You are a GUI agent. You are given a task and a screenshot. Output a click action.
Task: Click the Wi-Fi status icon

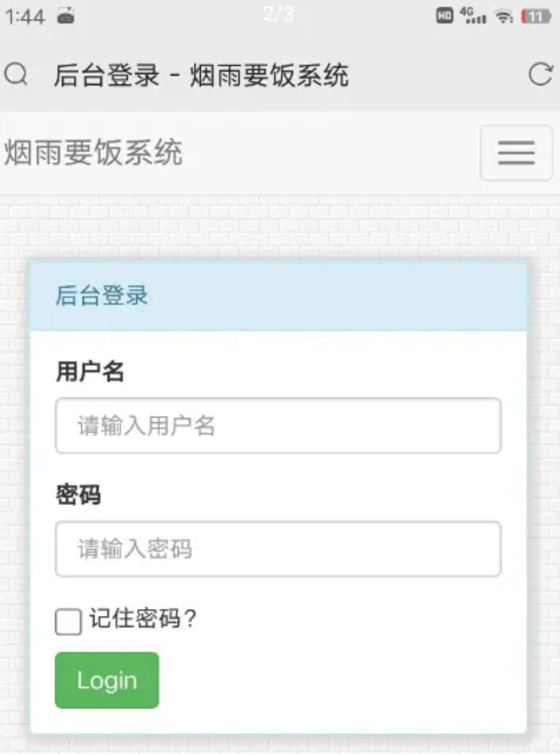click(x=504, y=17)
